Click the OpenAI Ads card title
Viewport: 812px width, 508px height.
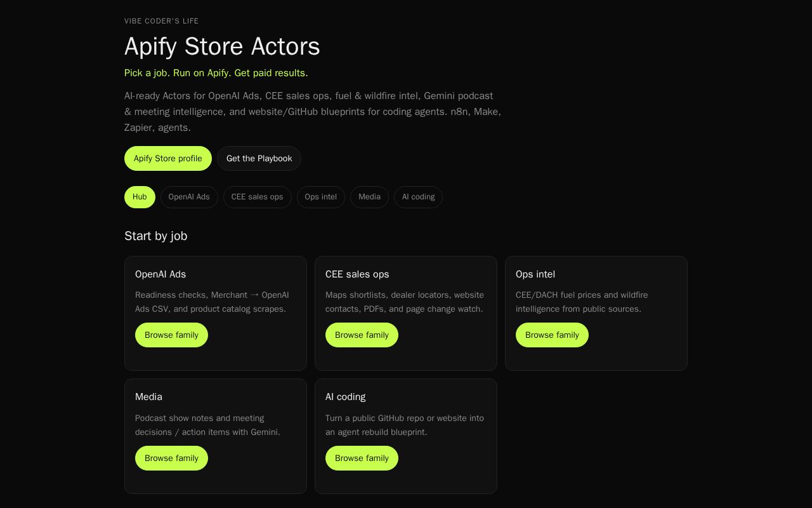click(160, 274)
